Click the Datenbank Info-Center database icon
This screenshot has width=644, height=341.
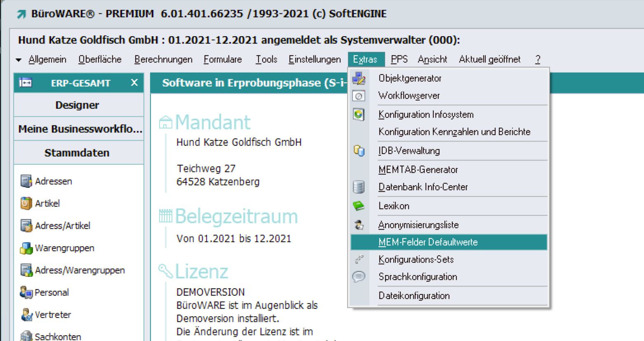coord(359,187)
